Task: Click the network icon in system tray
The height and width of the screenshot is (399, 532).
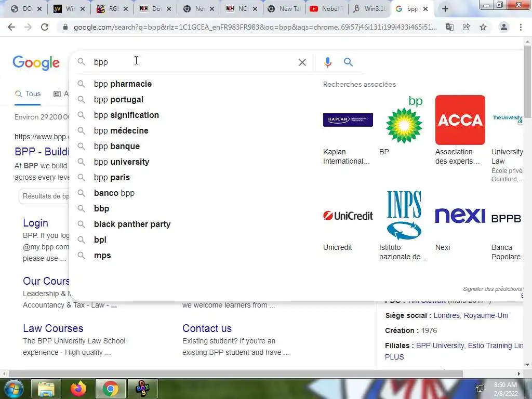Action: [x=480, y=389]
